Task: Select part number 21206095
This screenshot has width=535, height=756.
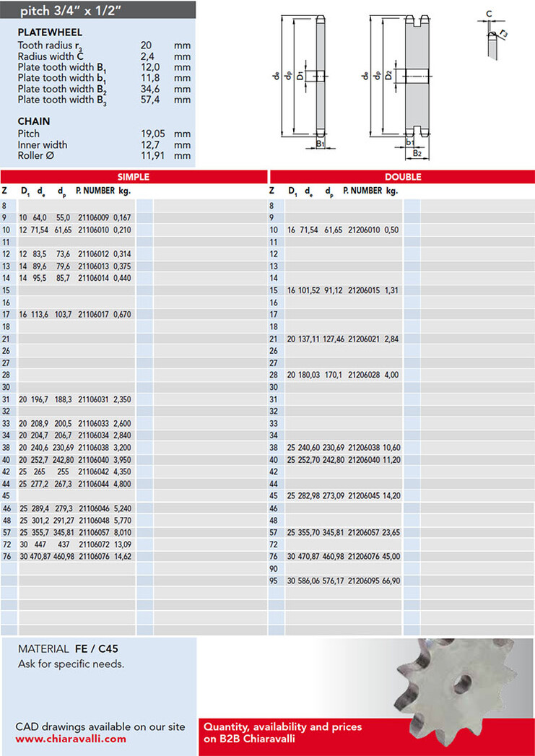Action: (x=364, y=581)
